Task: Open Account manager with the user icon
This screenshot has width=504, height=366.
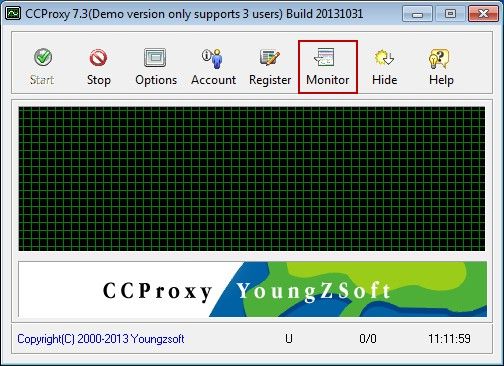Action: (212, 58)
